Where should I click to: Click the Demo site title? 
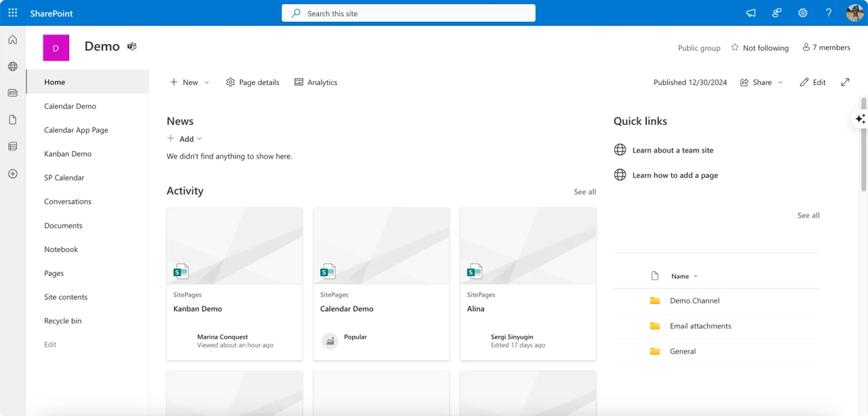tap(102, 46)
